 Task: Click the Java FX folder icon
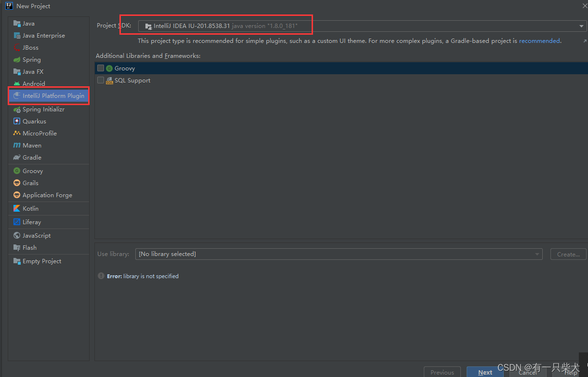[17, 71]
